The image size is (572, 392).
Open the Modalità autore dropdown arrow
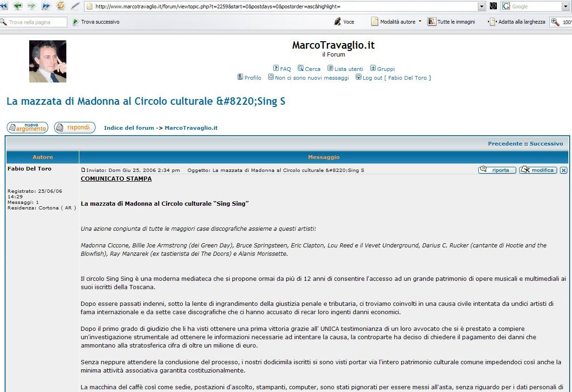pyautogui.click(x=420, y=21)
